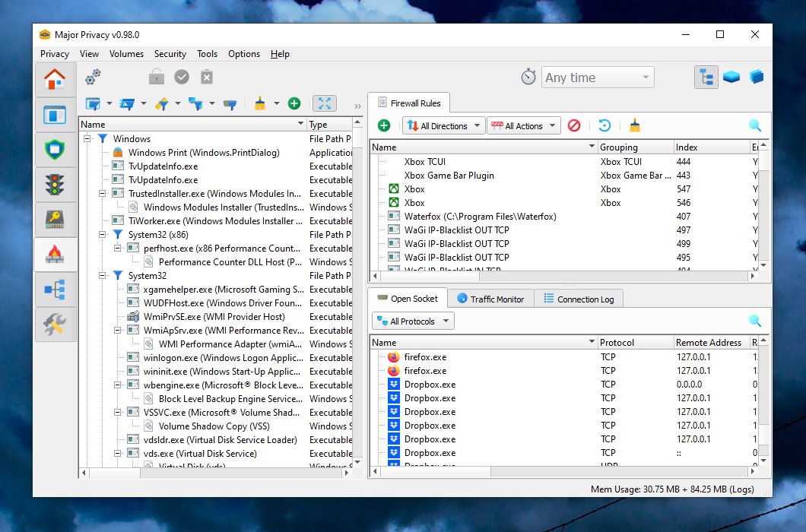Sort firewall rules by Grouping column
This screenshot has width=806, height=532.
636,147
